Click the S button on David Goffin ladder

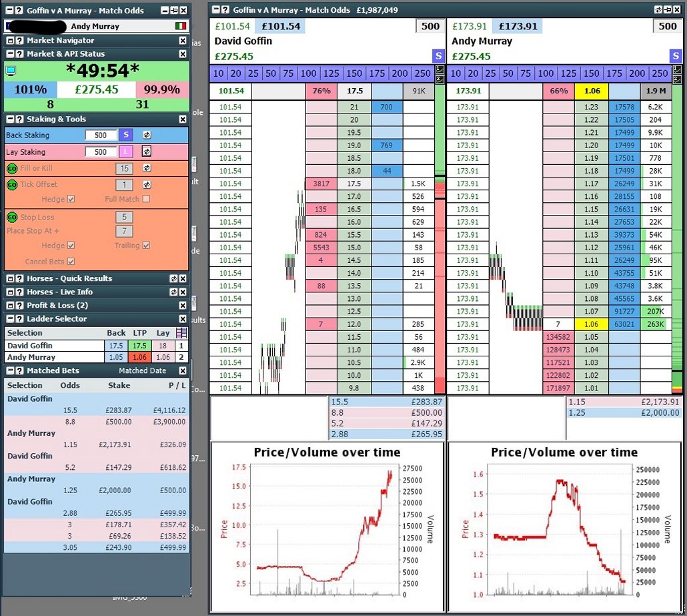[x=438, y=56]
